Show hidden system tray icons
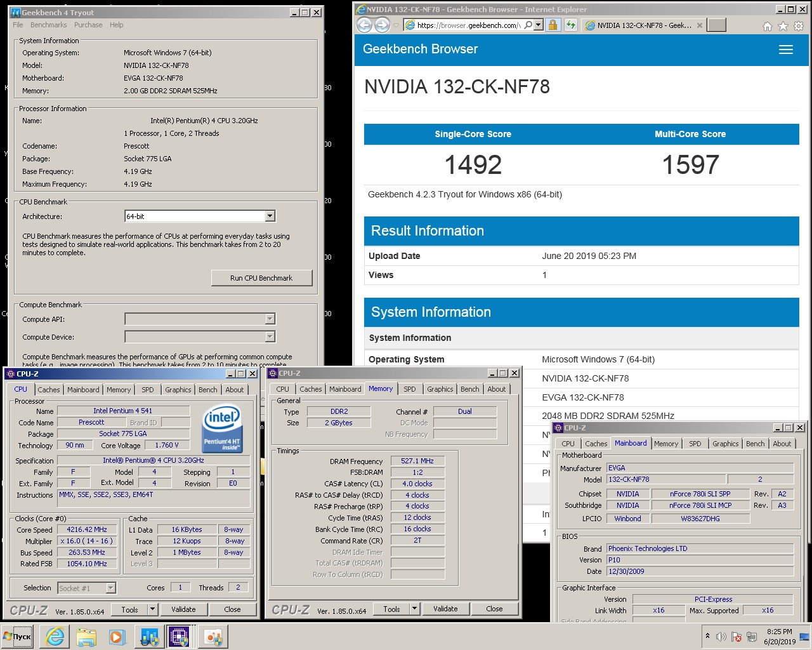 (707, 636)
